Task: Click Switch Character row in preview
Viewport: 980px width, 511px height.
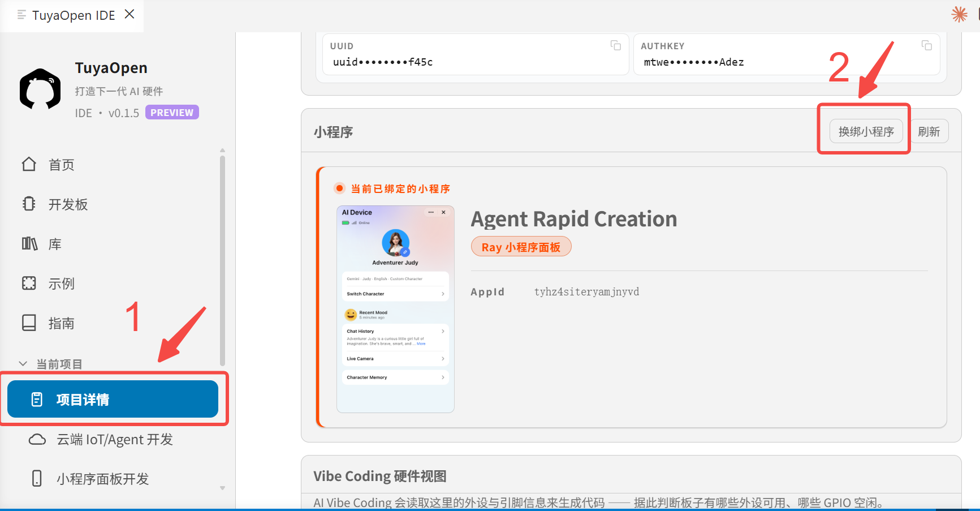Action: pos(395,294)
